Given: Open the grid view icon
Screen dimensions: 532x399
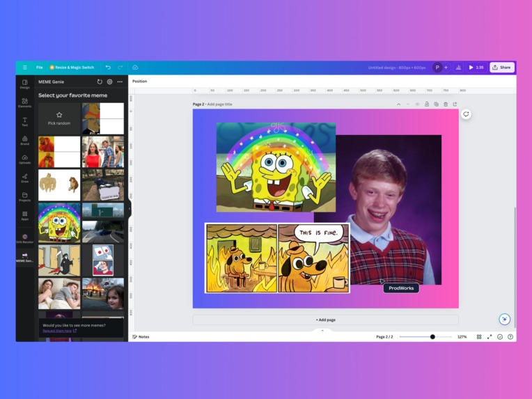Looking at the screenshot, I should coord(479,337).
